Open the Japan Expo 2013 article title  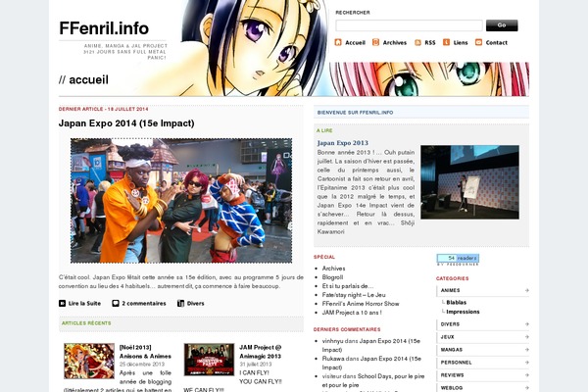click(343, 143)
